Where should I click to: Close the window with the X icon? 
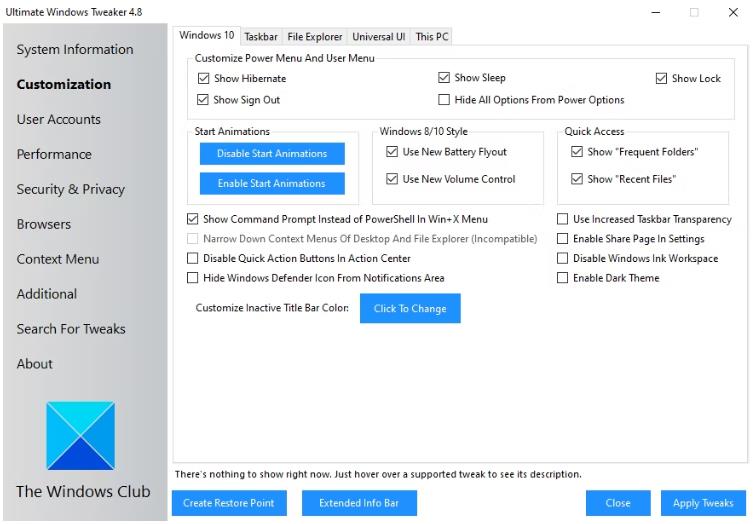(x=733, y=12)
